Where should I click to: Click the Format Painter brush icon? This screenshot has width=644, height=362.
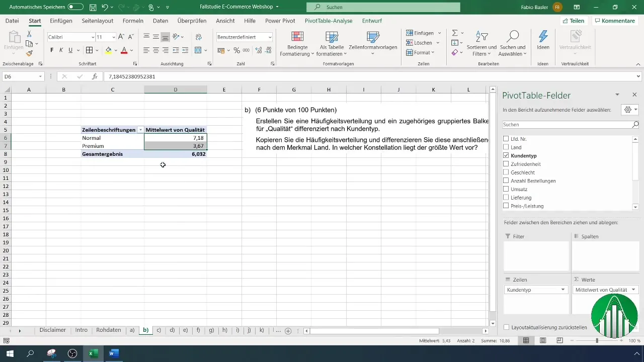tap(29, 53)
